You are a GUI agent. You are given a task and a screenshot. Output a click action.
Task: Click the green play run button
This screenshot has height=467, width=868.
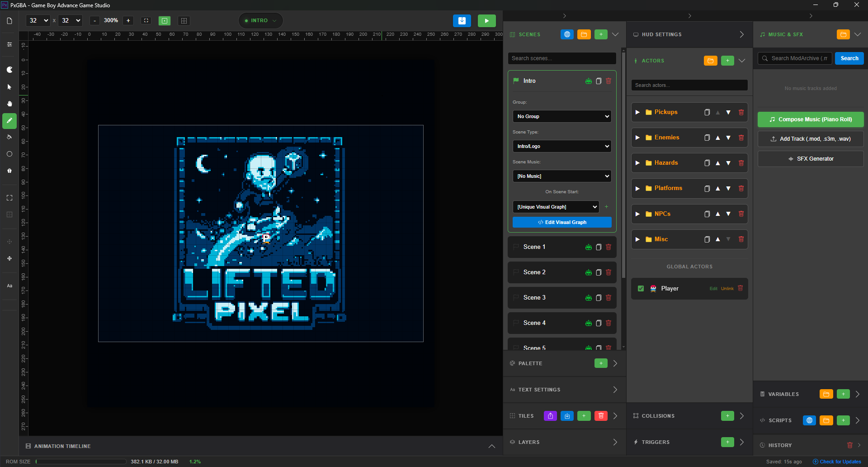(x=487, y=21)
